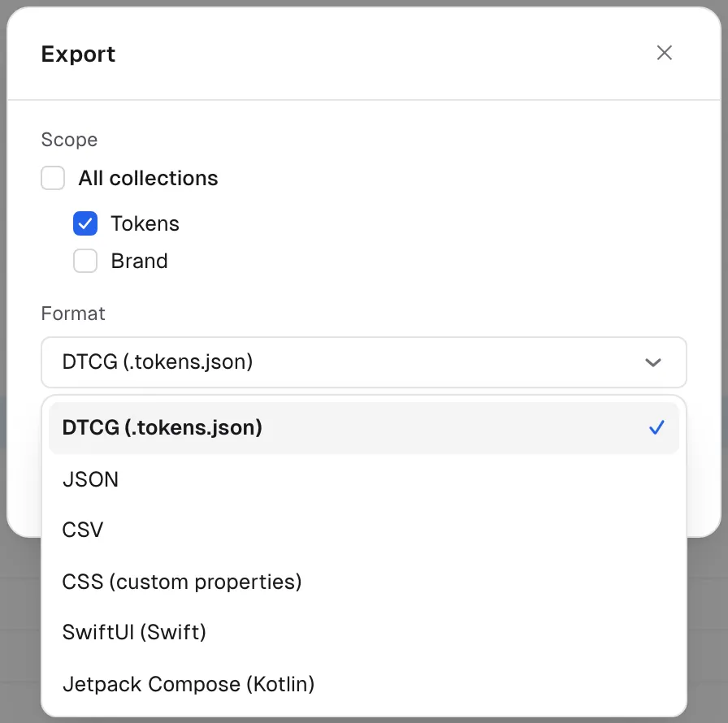This screenshot has width=728, height=723.
Task: Select DTCG (.tokens.json) option in list
Action: click(x=364, y=428)
